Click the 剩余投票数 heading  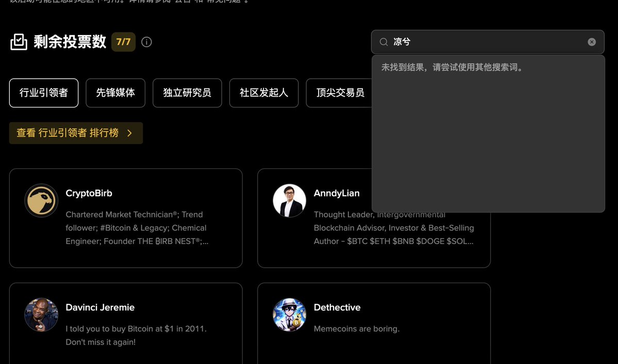click(70, 42)
